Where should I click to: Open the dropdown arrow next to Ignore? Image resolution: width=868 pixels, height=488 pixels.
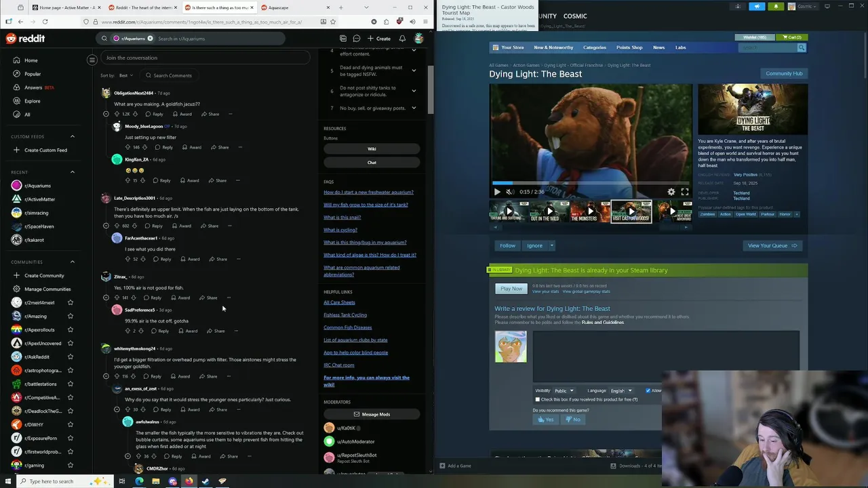point(551,245)
